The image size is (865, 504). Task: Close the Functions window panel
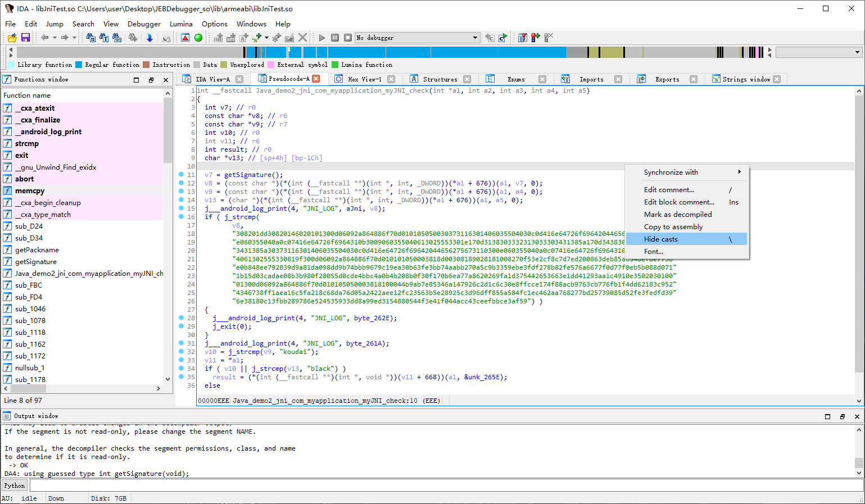(166, 80)
